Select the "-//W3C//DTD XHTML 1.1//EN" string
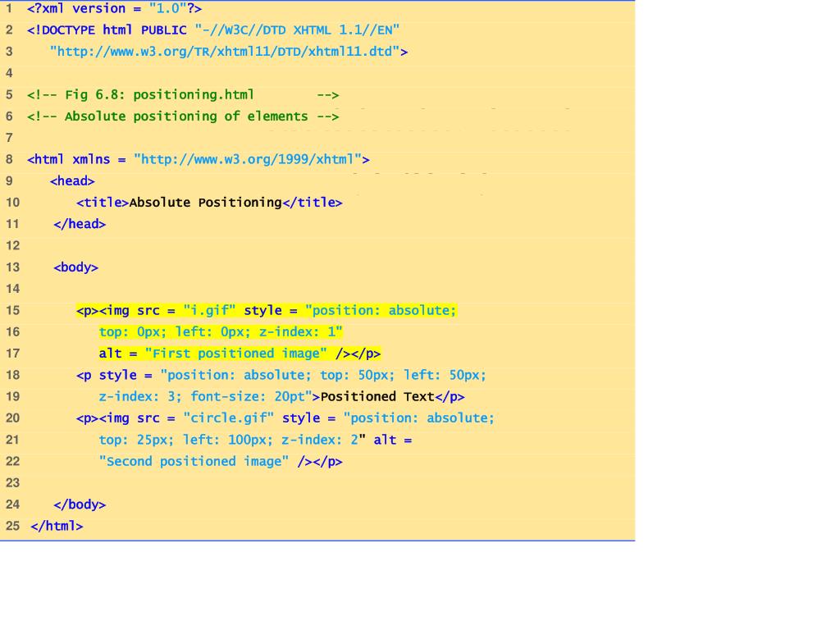840x630 pixels. [x=297, y=30]
